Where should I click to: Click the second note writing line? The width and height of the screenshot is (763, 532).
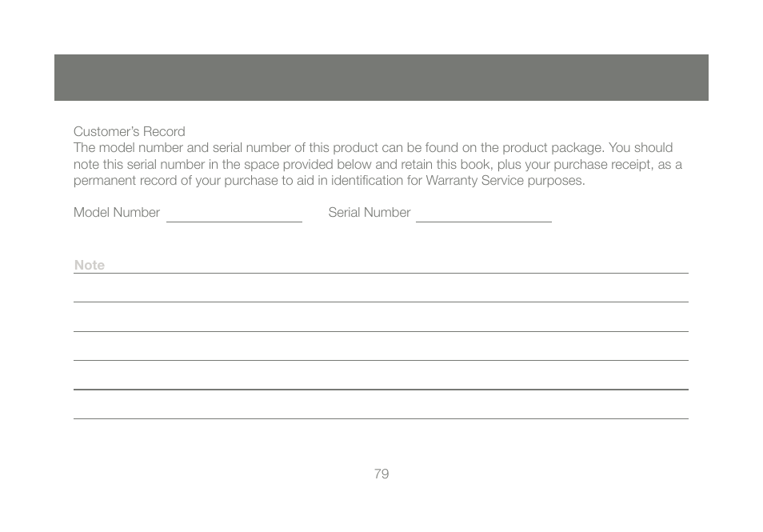(381, 302)
